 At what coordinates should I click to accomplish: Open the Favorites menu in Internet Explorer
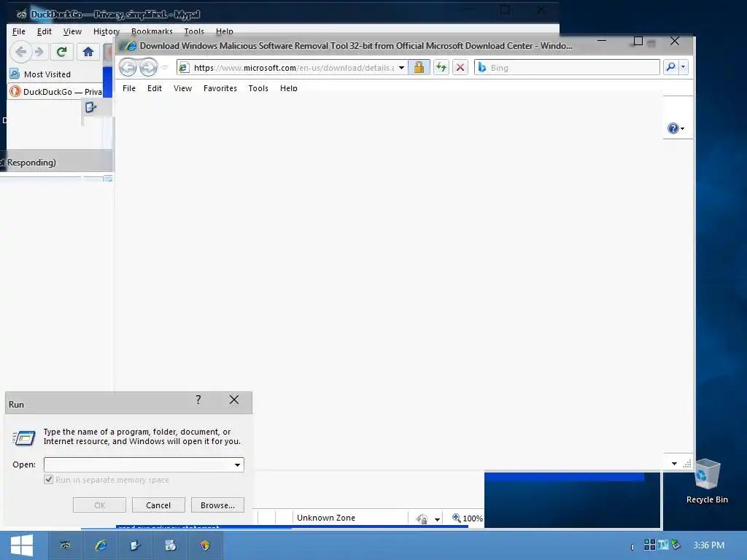coord(220,88)
